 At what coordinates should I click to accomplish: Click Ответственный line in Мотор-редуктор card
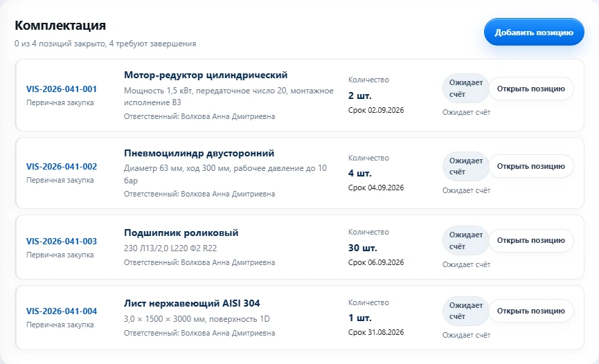199,116
